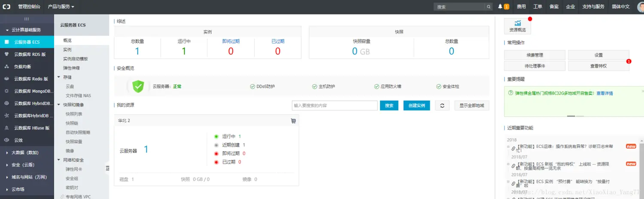Screen dimensions: 644x199
Task: Click the search magnifier icon in top bar
Action: 489,7
